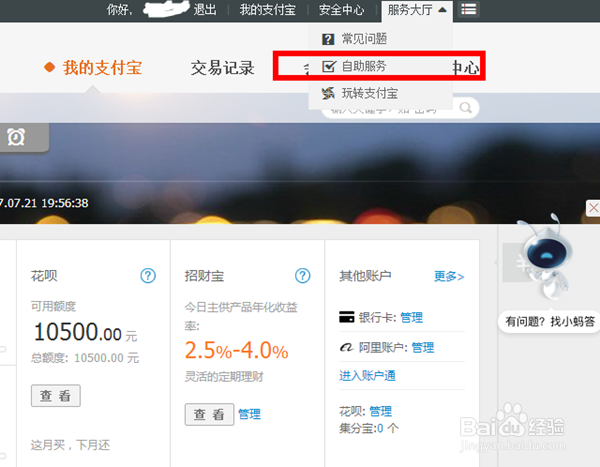Click the 集分宝 0 count link
The image size is (600, 467).
pos(380,428)
